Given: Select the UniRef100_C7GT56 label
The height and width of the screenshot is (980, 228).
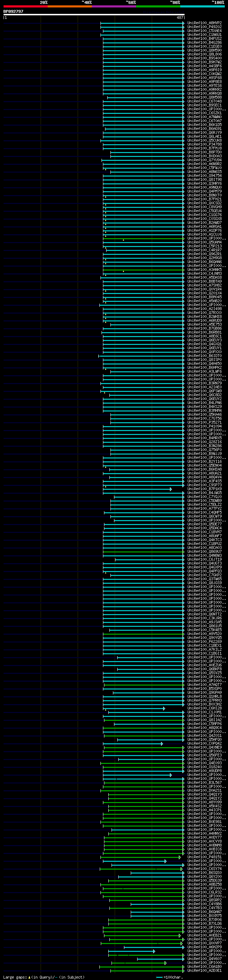Looking at the screenshot, I should click(204, 419).
